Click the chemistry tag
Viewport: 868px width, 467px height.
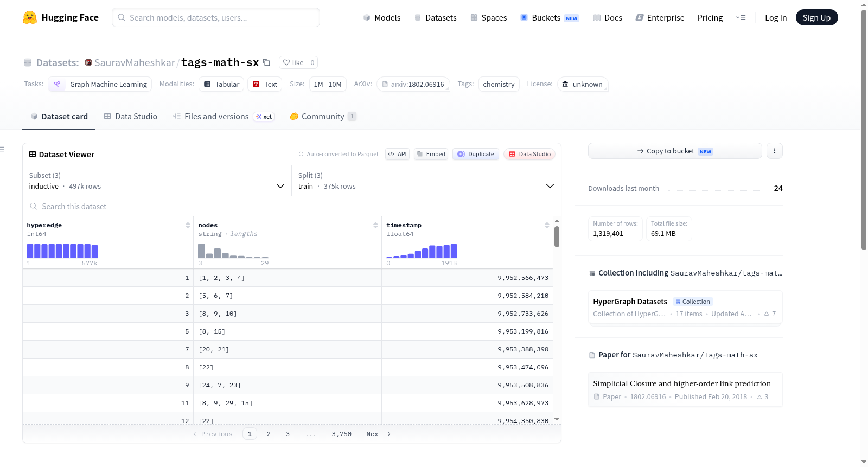pos(499,84)
